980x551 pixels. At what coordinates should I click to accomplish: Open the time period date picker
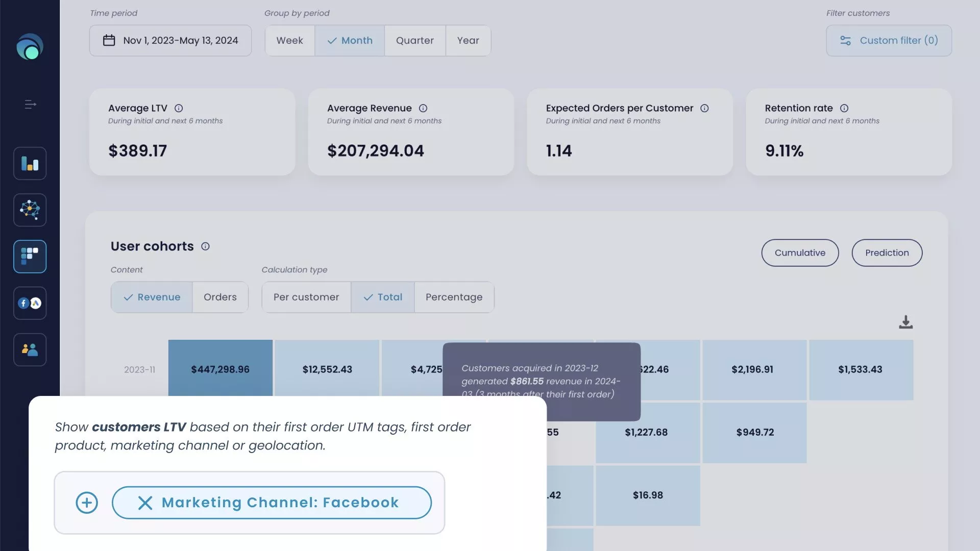[x=170, y=40]
